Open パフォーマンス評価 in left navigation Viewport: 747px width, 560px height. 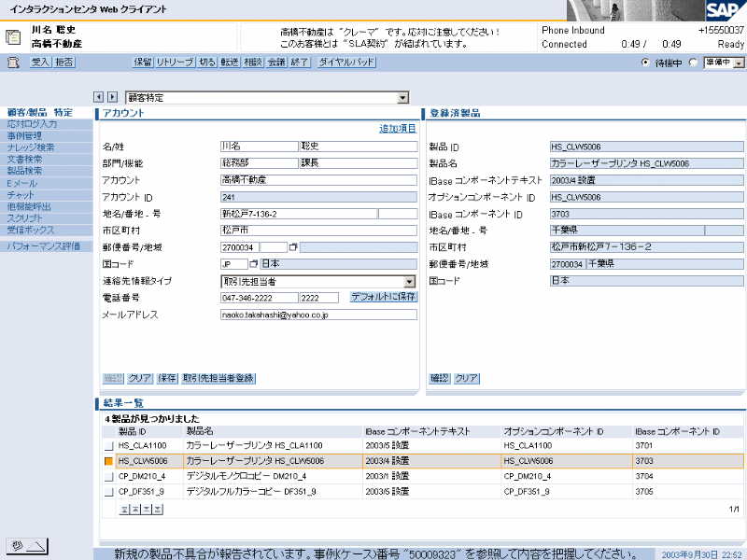[x=43, y=246]
